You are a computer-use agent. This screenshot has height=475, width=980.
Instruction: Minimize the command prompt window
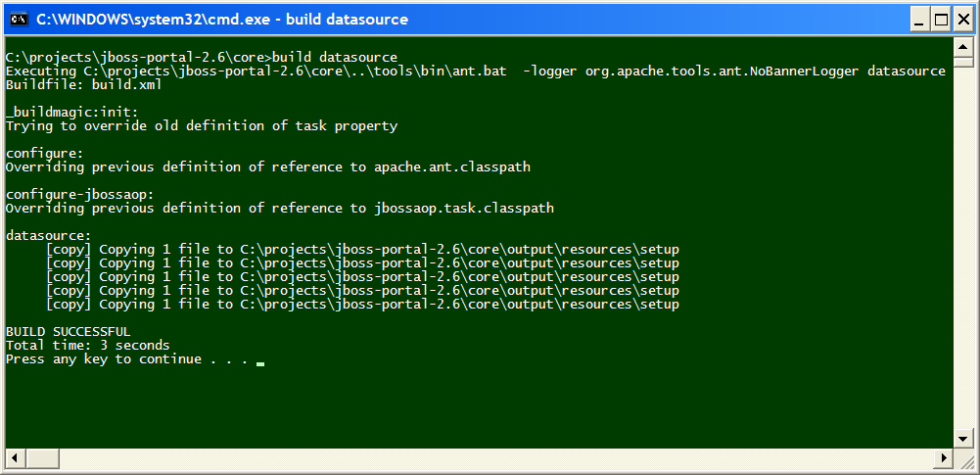click(x=918, y=20)
